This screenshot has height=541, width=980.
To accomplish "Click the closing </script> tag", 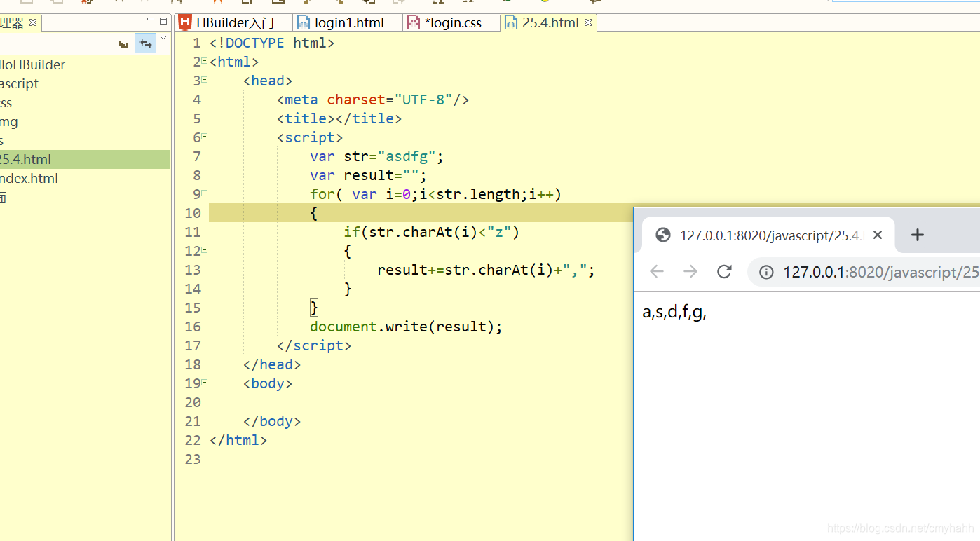I will [x=314, y=345].
